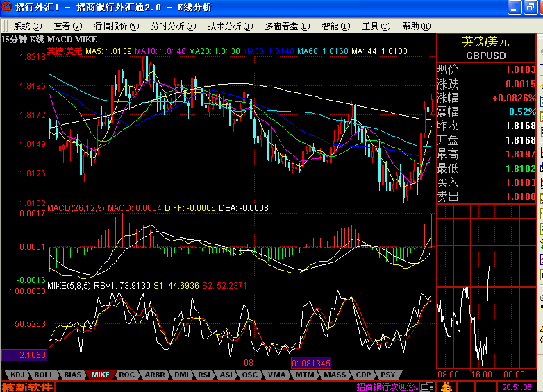The image size is (543, 392).
Task: Switch to the VMA indicator tab
Action: pyautogui.click(x=276, y=375)
